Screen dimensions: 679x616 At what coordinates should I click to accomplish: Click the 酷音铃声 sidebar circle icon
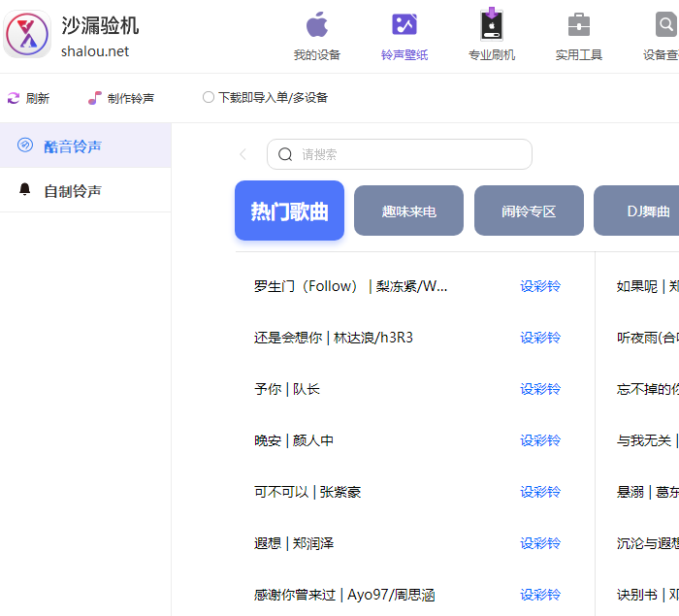point(25,145)
